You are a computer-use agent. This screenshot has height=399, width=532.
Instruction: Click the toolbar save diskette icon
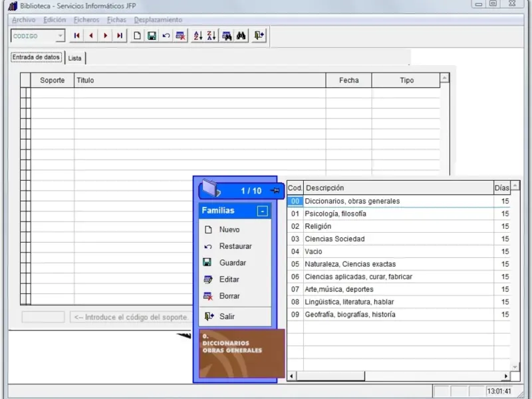(x=152, y=36)
